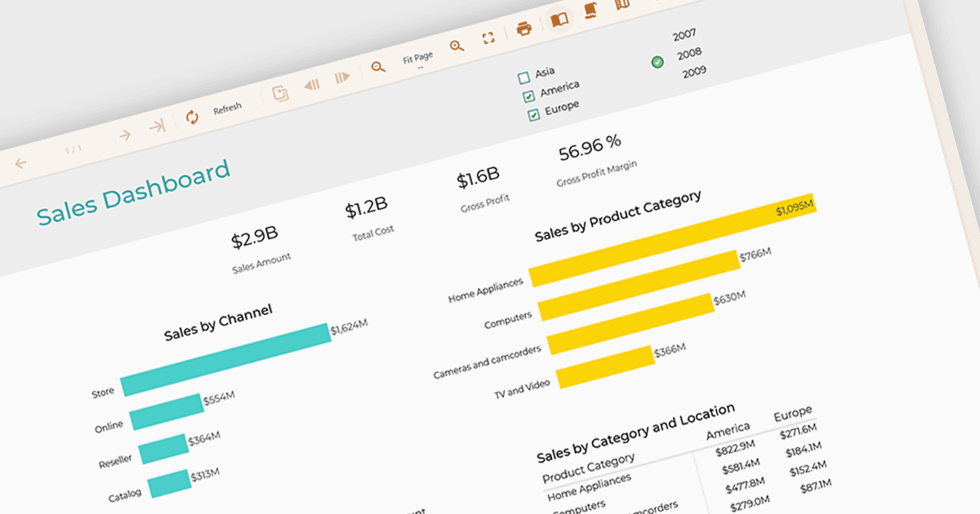Click the Europe column header in table

point(793,414)
